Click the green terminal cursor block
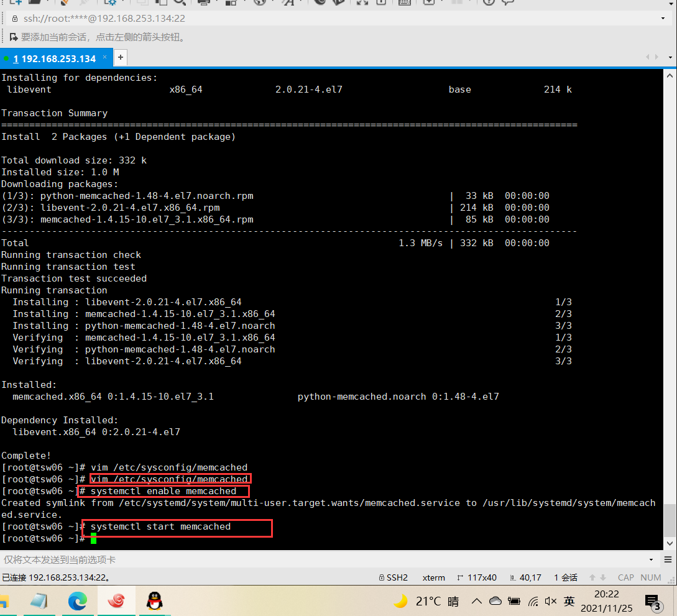 [93, 538]
